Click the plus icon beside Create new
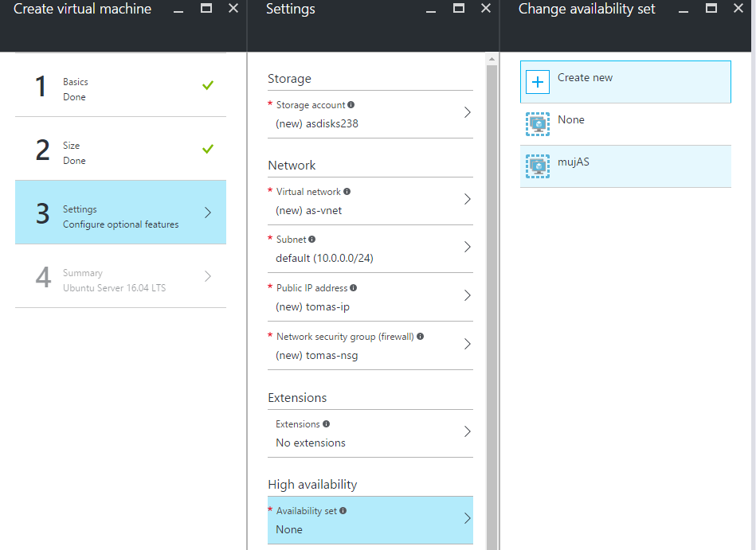 click(x=537, y=82)
